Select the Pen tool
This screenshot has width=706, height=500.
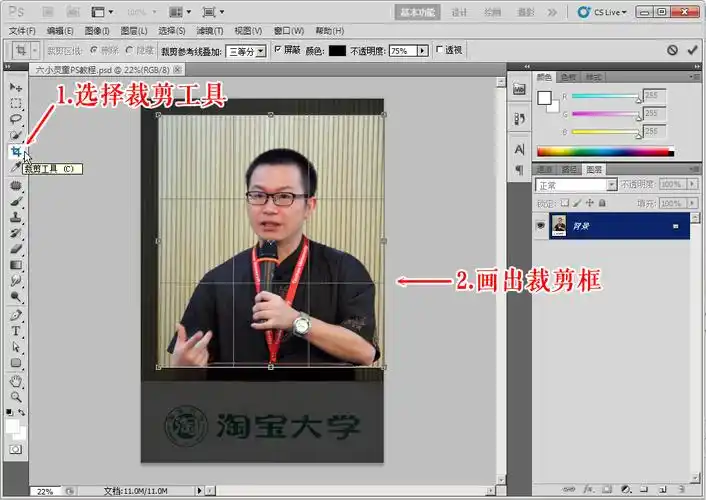16,315
